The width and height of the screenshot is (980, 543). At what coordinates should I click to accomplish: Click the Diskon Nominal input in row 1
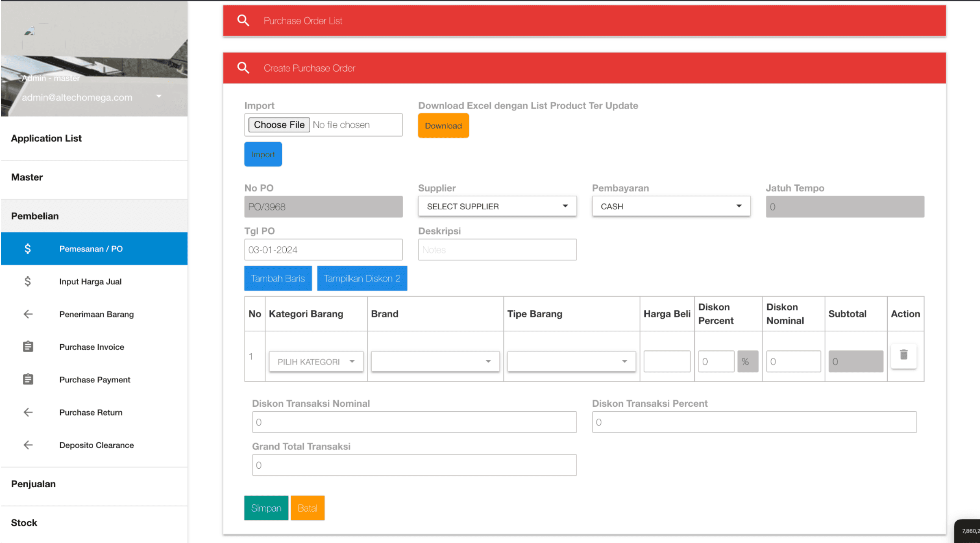[x=793, y=361]
